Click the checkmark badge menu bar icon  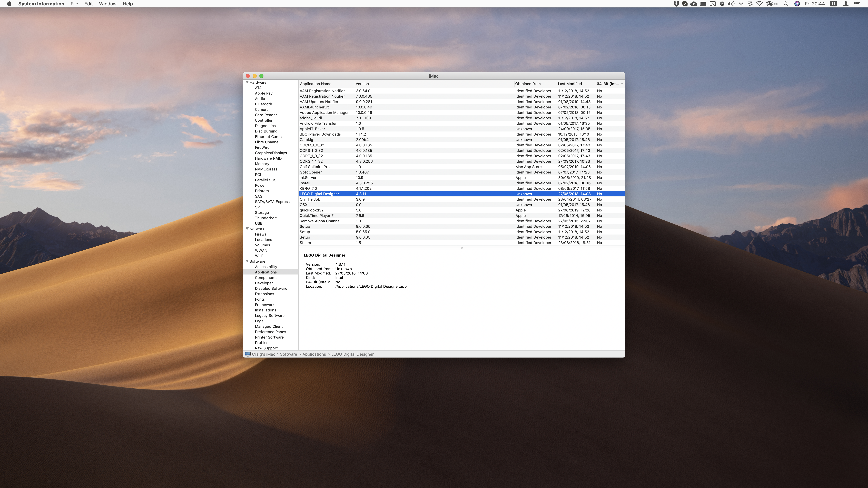point(685,4)
